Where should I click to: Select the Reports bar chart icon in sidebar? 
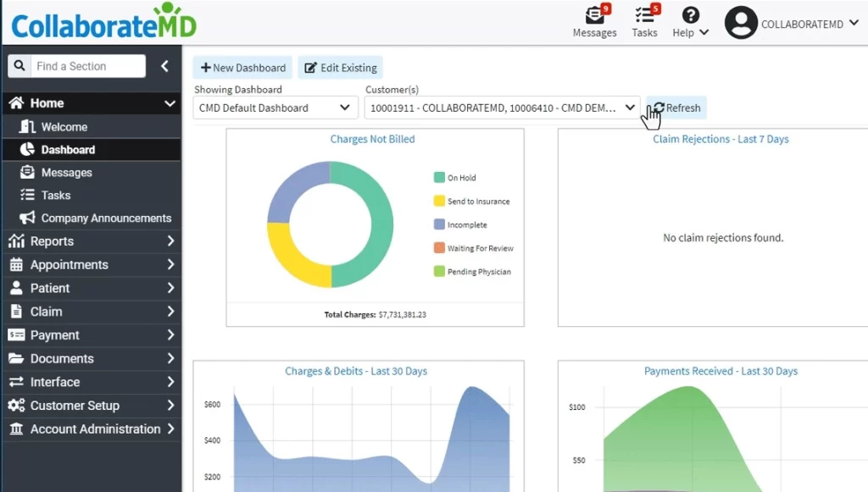[x=17, y=240]
